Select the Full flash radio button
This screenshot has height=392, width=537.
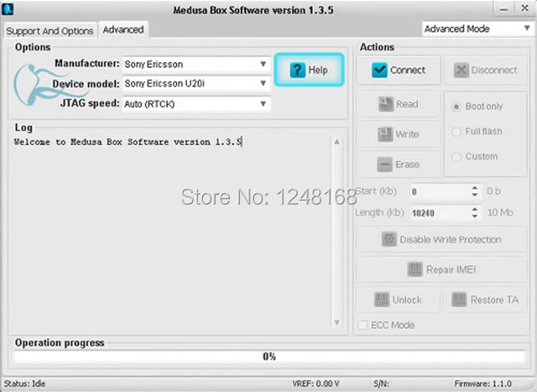click(456, 132)
